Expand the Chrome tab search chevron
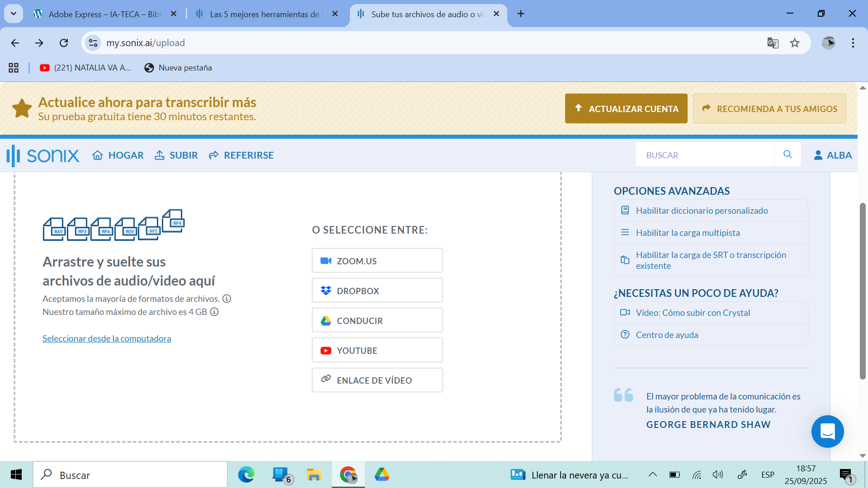This screenshot has height=488, width=868. pyautogui.click(x=14, y=14)
